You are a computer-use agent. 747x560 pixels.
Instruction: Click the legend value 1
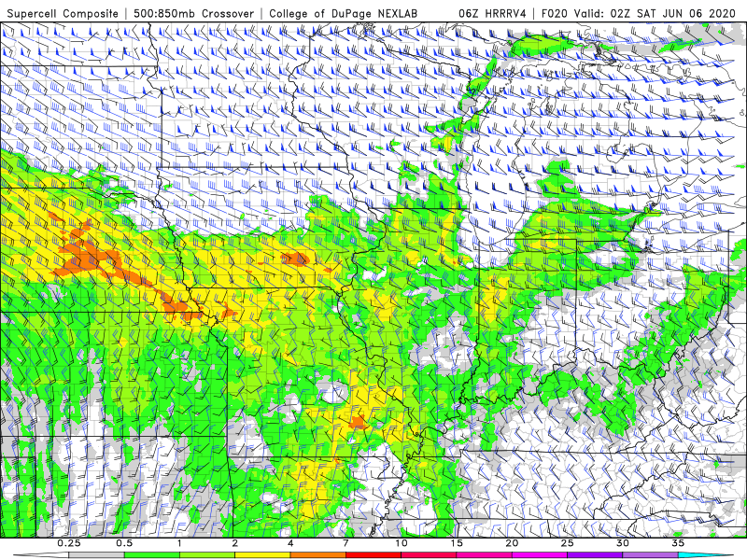pyautogui.click(x=179, y=543)
